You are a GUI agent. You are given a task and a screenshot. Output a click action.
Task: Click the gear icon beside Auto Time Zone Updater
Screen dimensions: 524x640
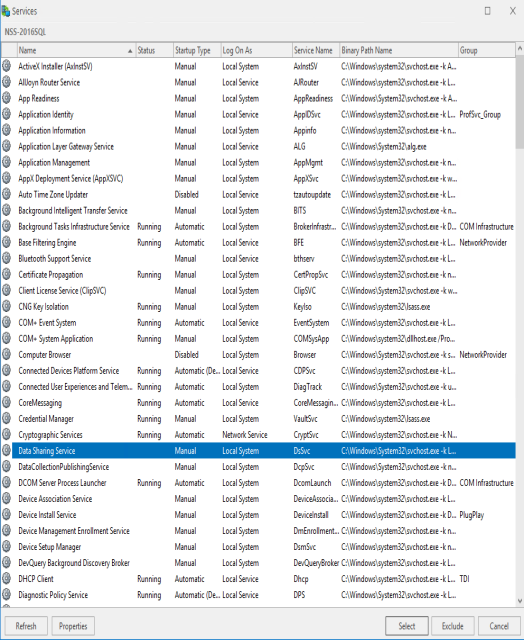coord(7,194)
